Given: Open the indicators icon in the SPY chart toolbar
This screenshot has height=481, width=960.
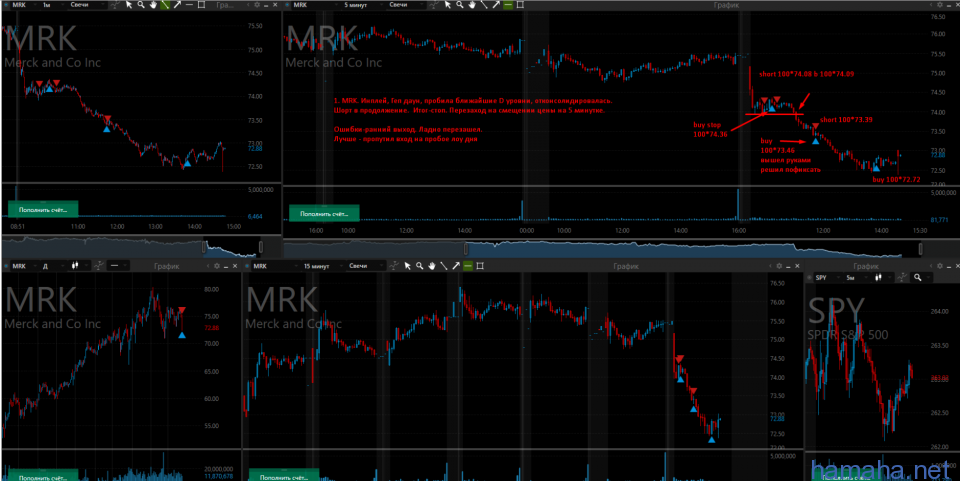Looking at the screenshot, I should pos(902,278).
